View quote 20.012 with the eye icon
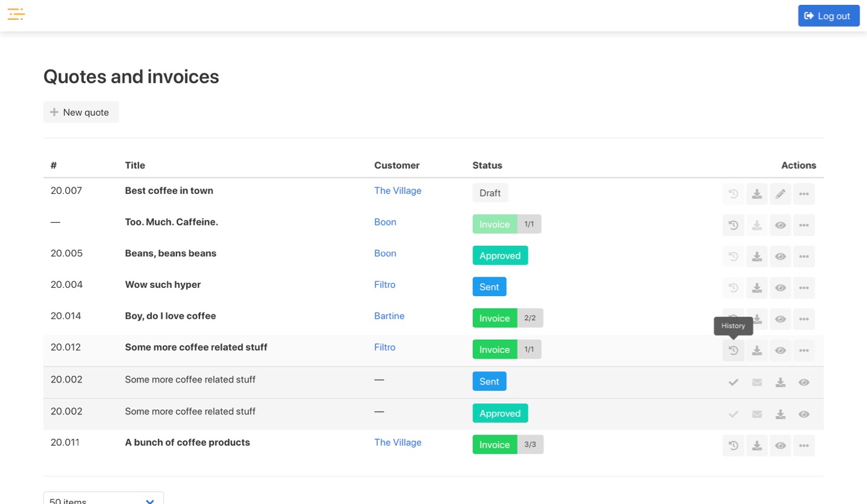867x504 pixels. coord(780,350)
